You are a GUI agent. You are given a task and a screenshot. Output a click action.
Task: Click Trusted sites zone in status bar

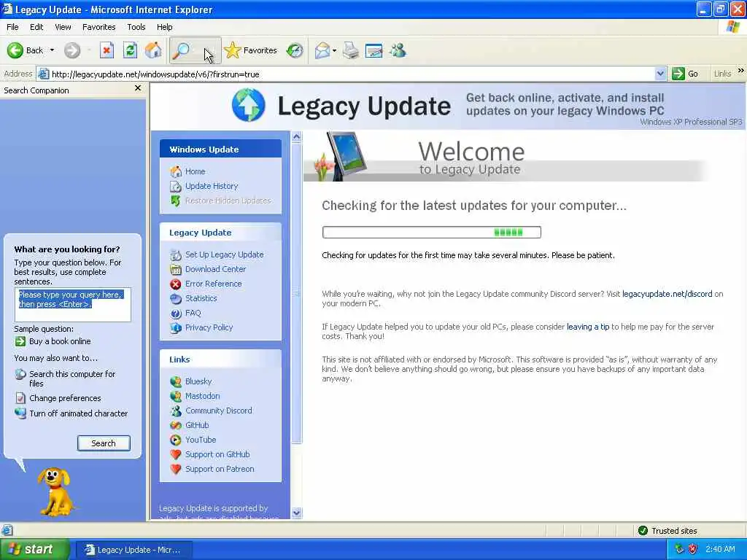coord(667,531)
